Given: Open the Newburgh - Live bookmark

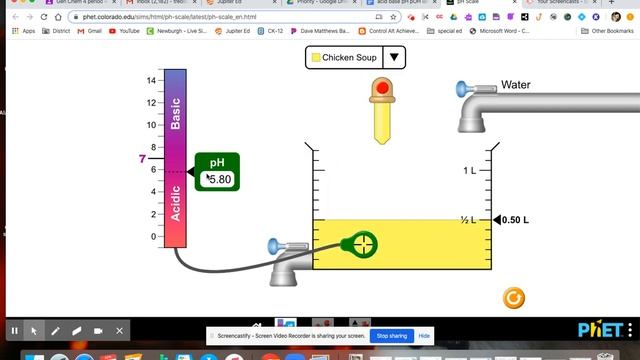Looking at the screenshot, I should pyautogui.click(x=177, y=31).
